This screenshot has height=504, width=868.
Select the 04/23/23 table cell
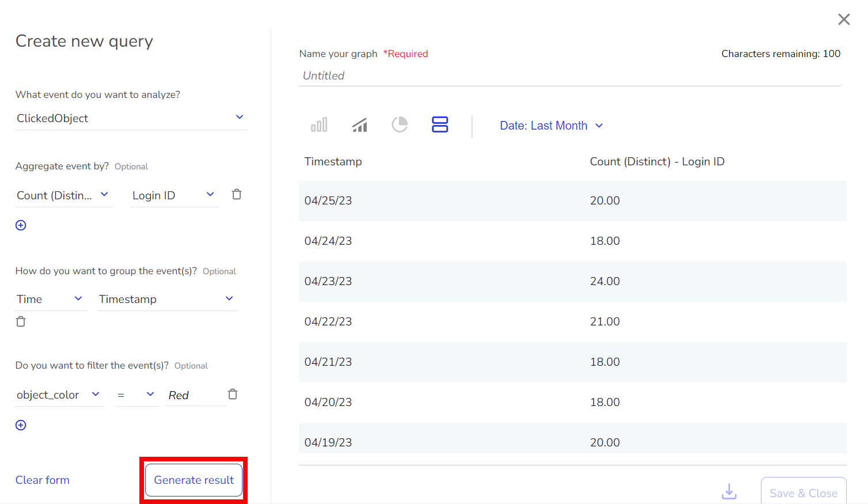[328, 281]
